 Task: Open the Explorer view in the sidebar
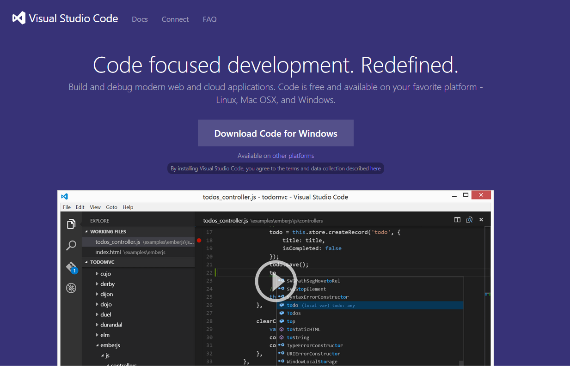point(71,223)
